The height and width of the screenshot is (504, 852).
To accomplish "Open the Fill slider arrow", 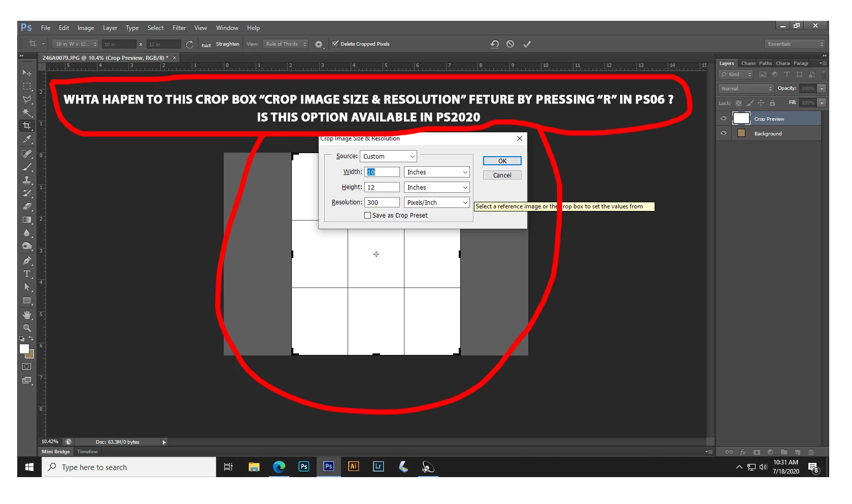I will click(x=822, y=103).
